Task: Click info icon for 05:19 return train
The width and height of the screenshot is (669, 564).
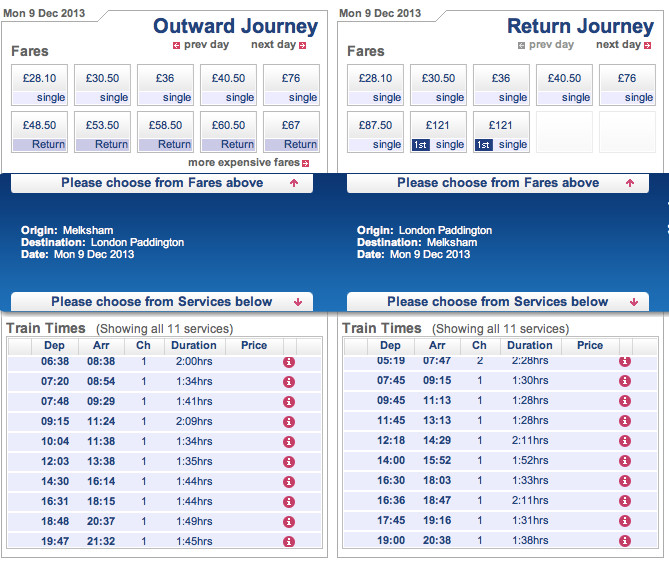Action: (x=625, y=361)
